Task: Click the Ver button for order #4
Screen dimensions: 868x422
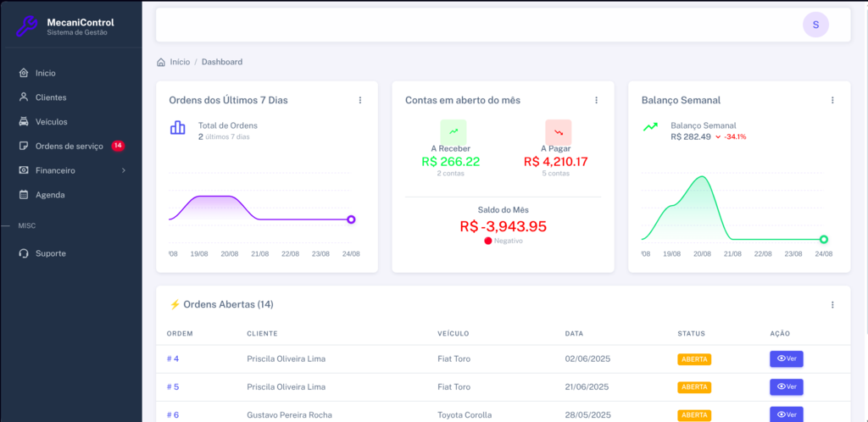Action: point(786,358)
